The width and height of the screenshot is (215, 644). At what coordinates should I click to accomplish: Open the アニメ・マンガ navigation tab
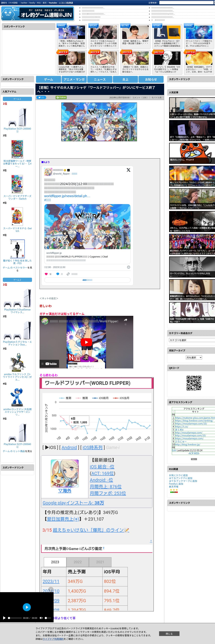[74, 79]
